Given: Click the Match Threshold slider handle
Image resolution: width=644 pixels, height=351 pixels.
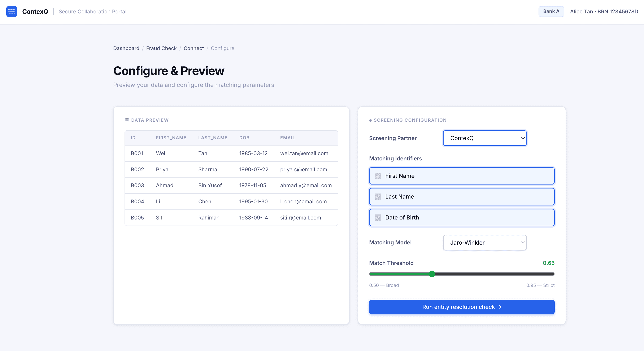Looking at the screenshot, I should pyautogui.click(x=432, y=274).
